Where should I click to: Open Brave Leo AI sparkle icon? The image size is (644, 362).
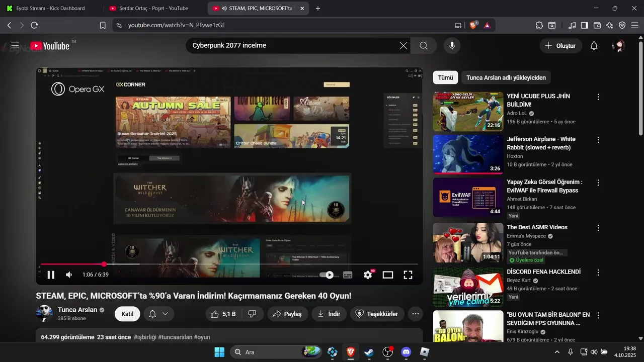[610, 25]
